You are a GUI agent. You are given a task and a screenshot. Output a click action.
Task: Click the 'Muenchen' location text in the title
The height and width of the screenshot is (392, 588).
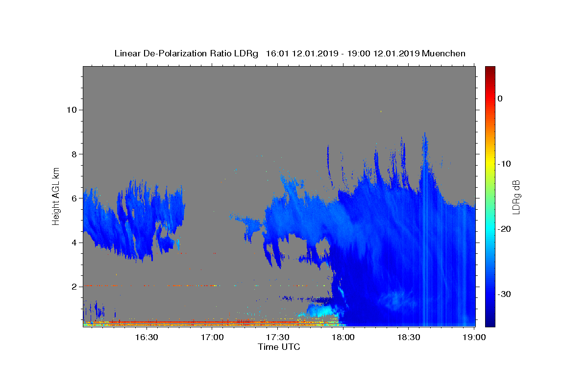[x=443, y=53]
